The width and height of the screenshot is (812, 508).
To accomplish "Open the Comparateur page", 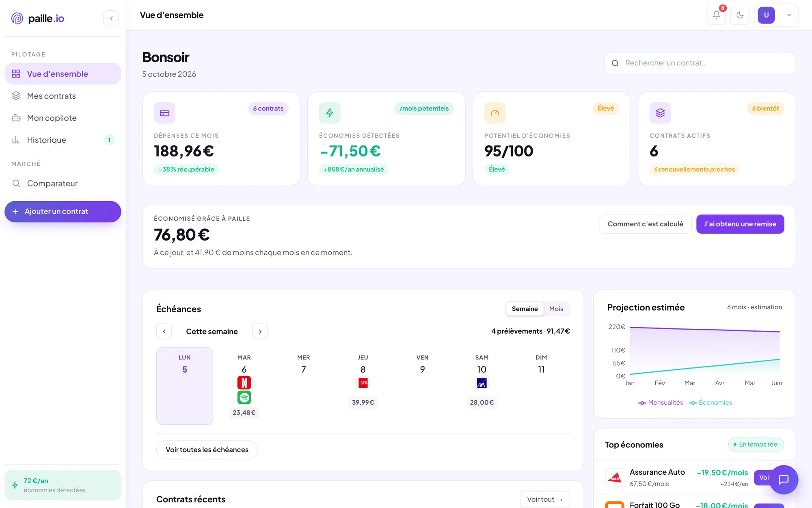I will click(63, 183).
